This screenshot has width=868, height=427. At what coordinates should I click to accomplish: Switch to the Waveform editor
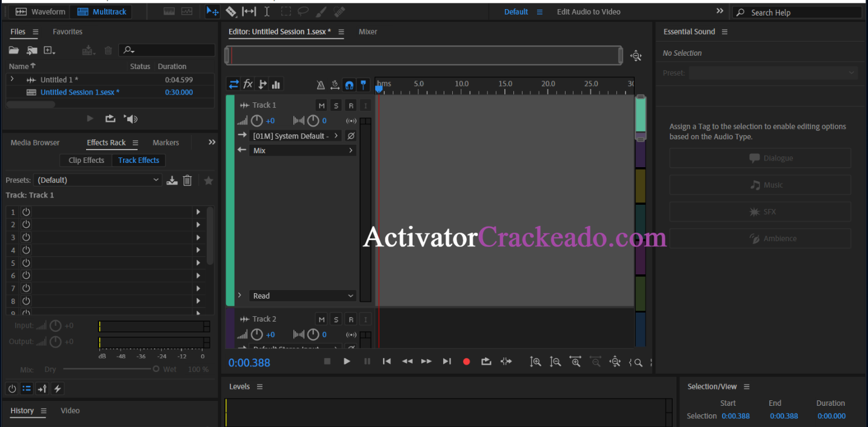40,11
